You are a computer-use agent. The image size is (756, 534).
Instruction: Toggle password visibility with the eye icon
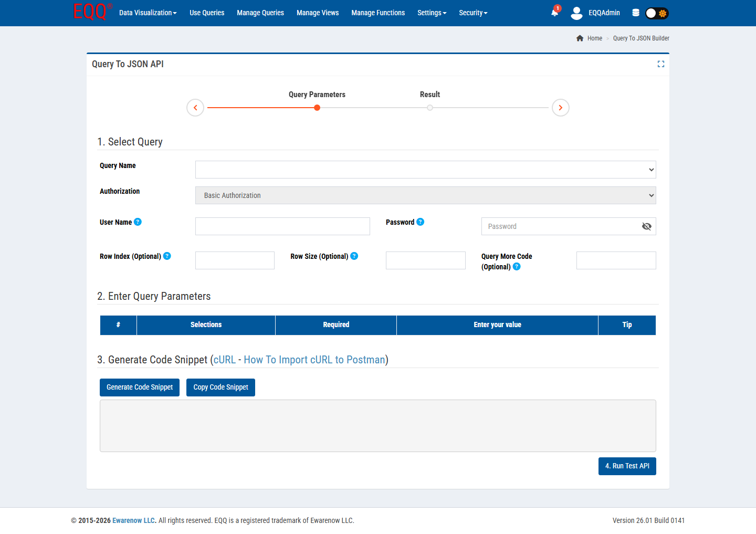click(646, 226)
